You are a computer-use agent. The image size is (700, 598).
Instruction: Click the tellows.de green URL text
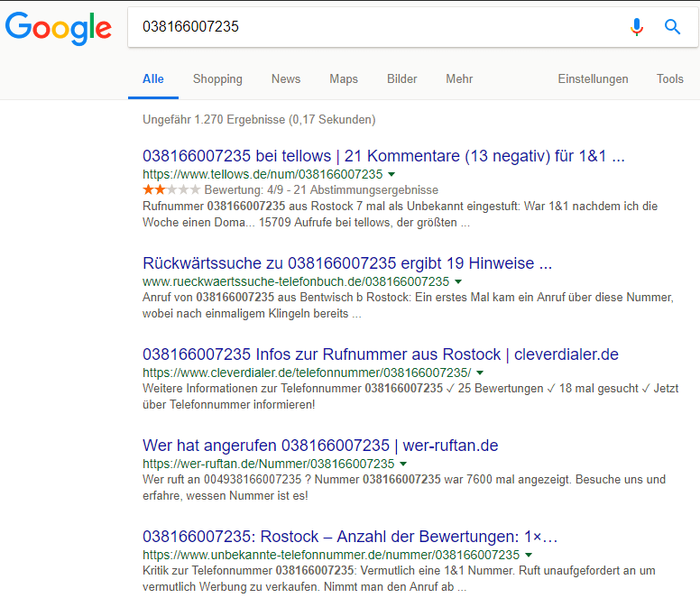click(x=262, y=174)
